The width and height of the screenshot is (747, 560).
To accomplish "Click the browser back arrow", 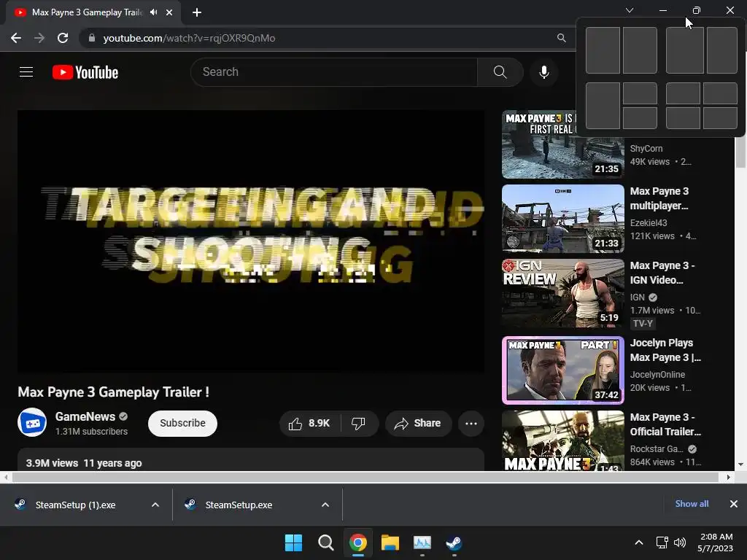I will 16,38.
